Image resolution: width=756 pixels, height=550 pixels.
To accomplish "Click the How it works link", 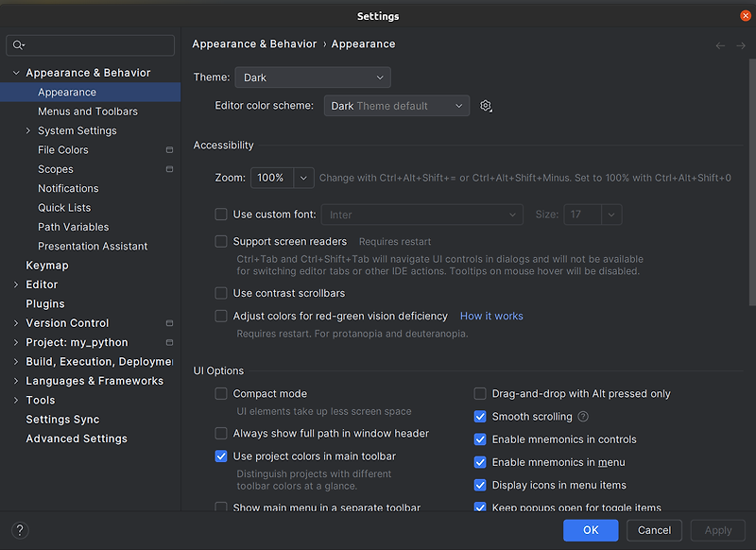I will coord(491,316).
